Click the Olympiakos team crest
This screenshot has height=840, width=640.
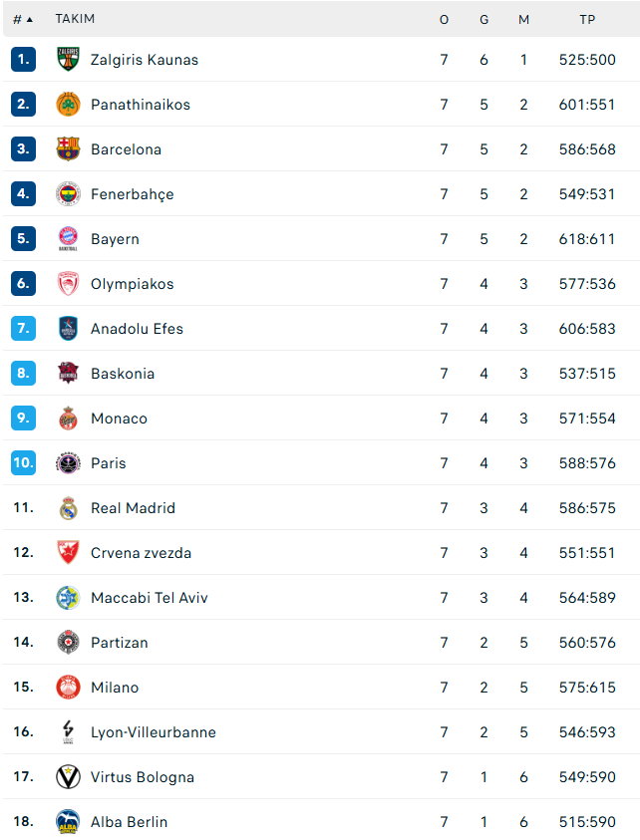(68, 284)
